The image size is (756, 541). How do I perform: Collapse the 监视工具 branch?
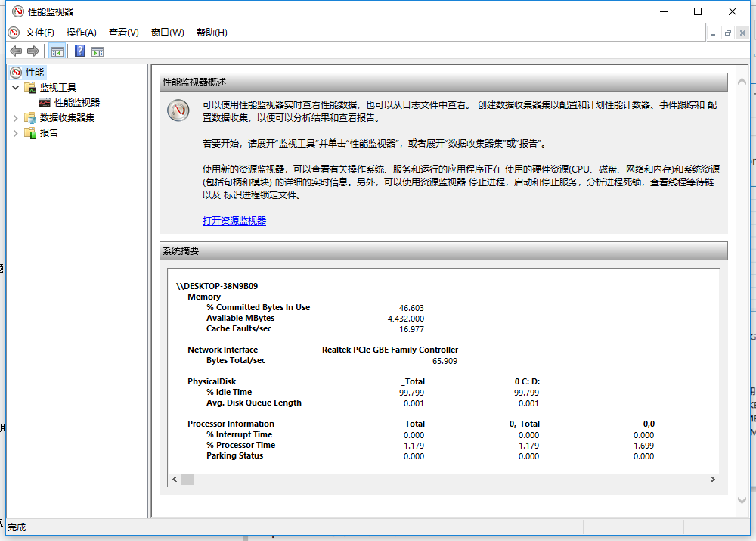tap(15, 87)
